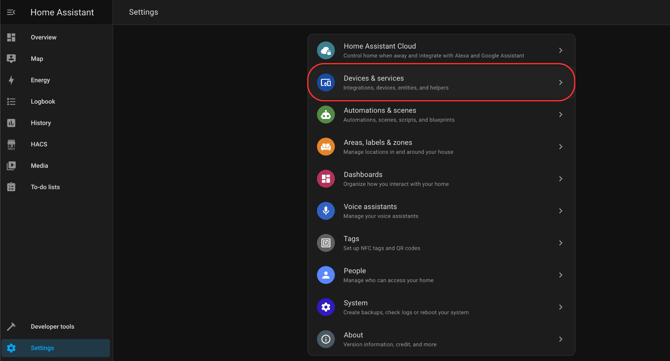
Task: Click the Automations & scenes robot icon
Action: click(x=326, y=114)
